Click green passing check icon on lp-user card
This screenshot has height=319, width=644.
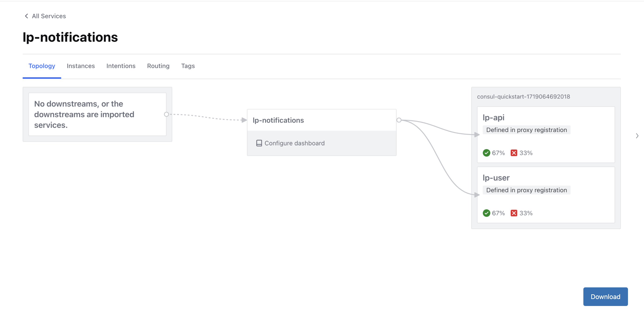[x=486, y=213]
